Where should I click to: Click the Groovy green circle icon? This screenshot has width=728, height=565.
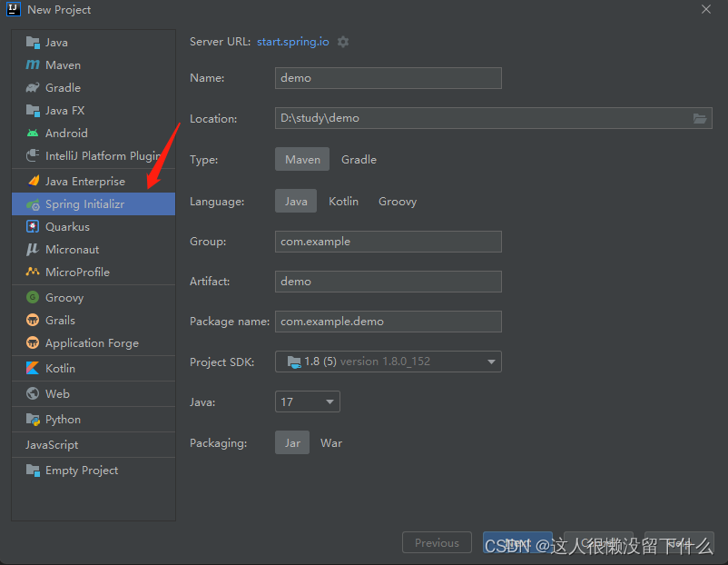pyautogui.click(x=33, y=297)
